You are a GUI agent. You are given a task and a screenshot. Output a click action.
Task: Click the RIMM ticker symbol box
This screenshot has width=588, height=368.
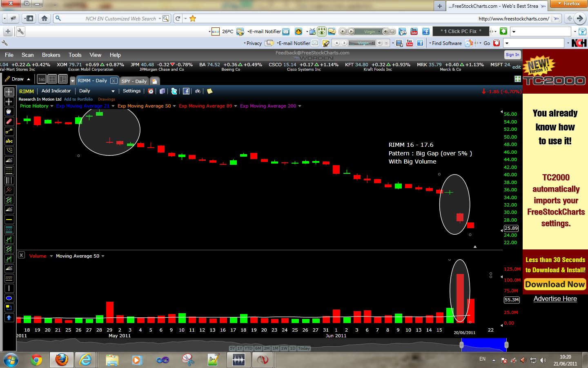click(27, 91)
